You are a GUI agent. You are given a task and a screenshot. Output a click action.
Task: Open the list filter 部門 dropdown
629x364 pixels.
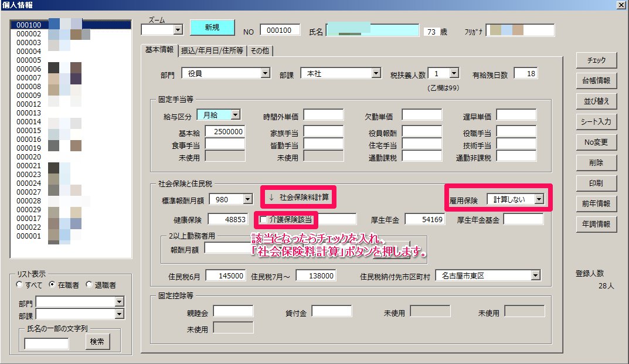[119, 301]
